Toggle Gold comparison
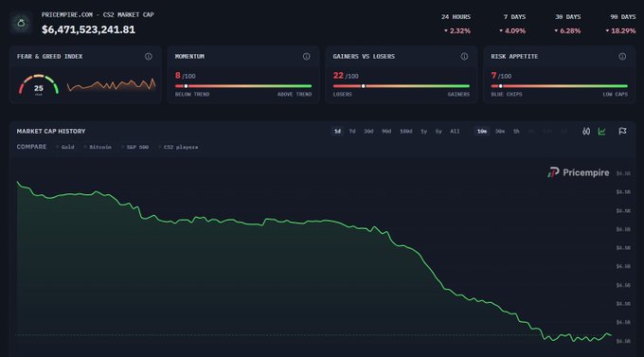Image resolution: width=644 pixels, height=357 pixels. click(65, 147)
